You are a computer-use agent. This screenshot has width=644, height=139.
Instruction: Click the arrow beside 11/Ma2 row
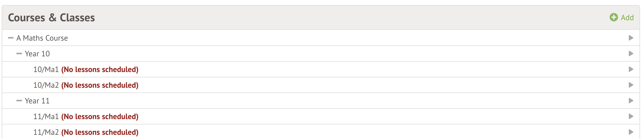coord(631,132)
